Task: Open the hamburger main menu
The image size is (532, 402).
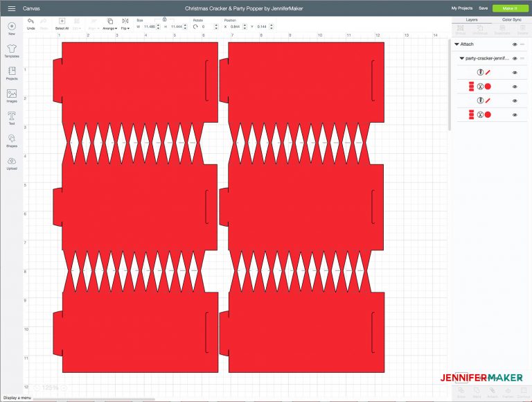Action: tap(12, 8)
